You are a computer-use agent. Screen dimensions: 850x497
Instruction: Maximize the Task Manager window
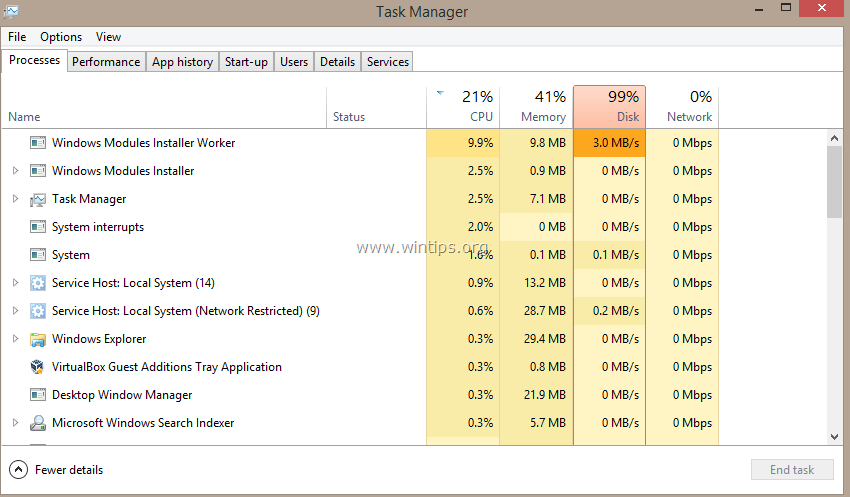[786, 8]
